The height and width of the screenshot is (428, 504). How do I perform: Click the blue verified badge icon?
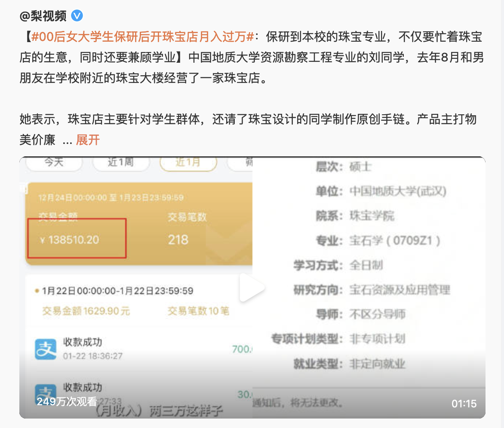77,15
